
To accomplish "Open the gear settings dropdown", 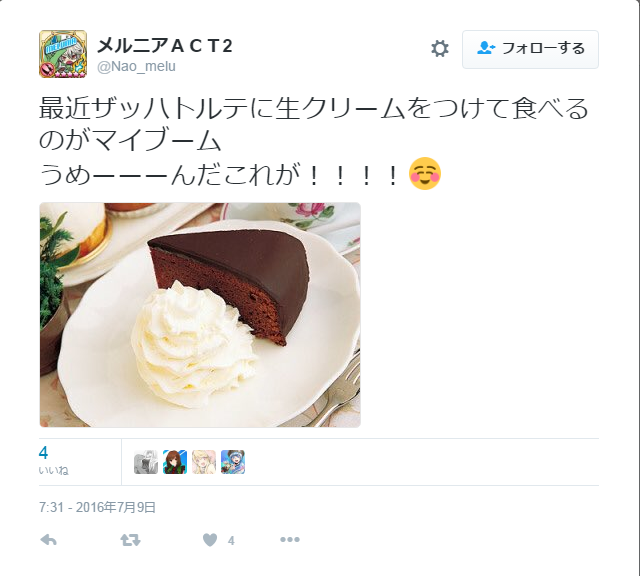I will click(440, 49).
